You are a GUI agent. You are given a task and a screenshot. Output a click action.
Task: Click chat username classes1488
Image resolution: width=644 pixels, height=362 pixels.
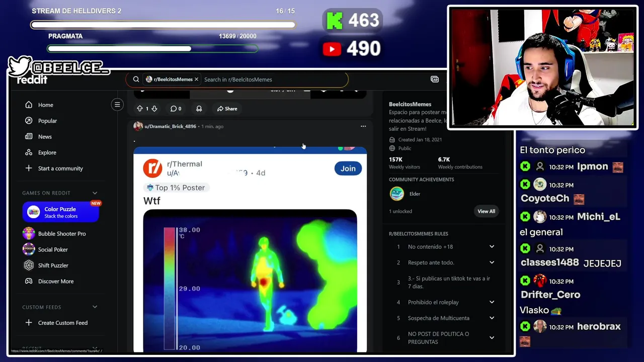550,263
